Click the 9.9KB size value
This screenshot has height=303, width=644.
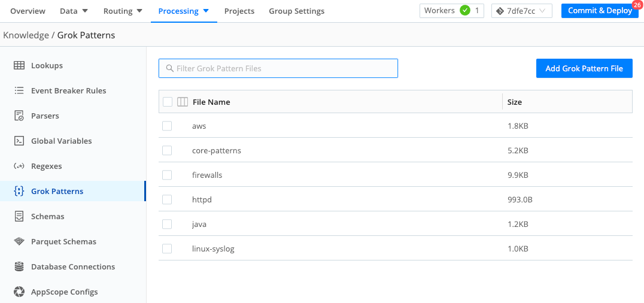(x=518, y=175)
